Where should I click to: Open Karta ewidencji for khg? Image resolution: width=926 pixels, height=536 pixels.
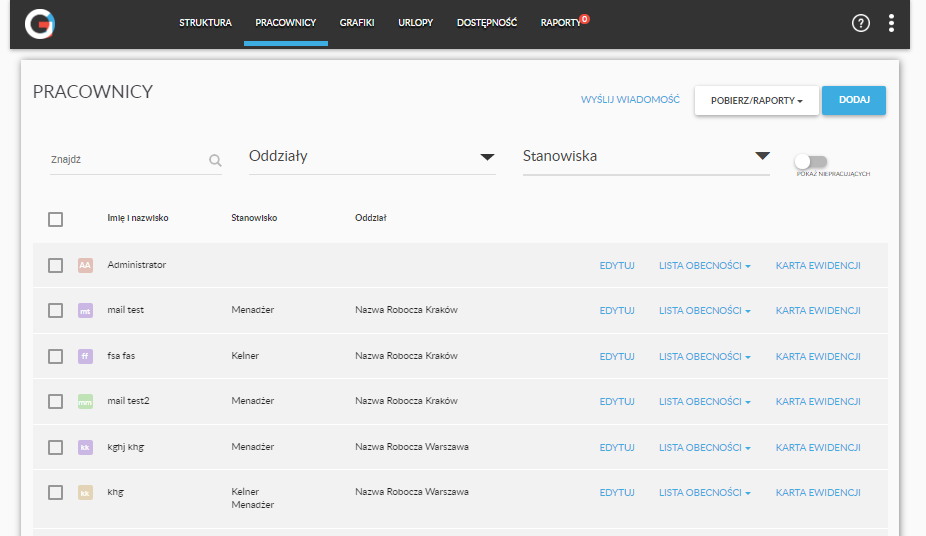[818, 492]
